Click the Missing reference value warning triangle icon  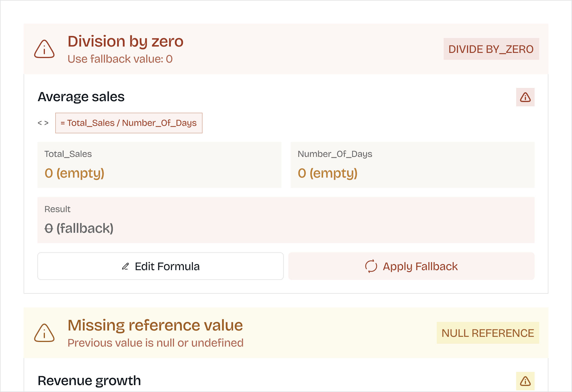(44, 333)
